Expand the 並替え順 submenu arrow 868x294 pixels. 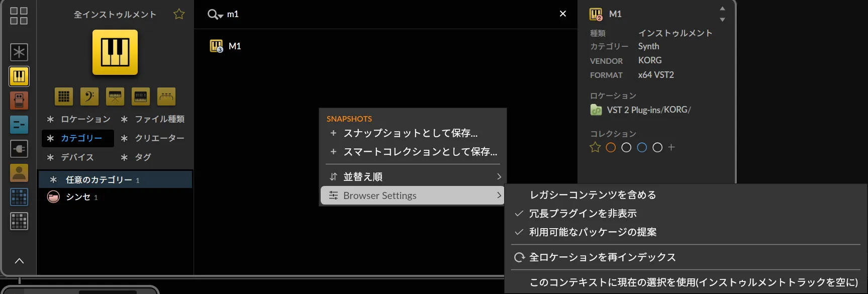[499, 177]
